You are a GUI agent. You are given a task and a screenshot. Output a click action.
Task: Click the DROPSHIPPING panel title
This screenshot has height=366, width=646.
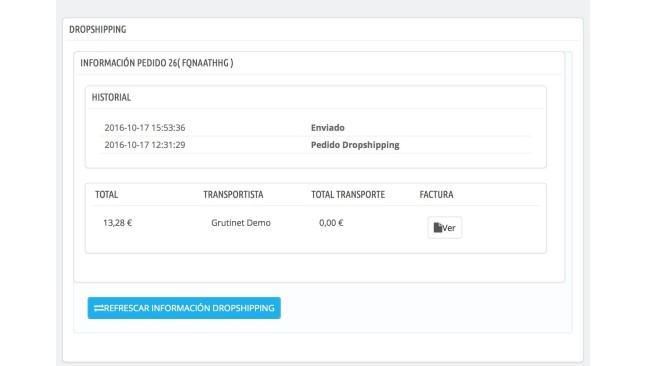coord(98,29)
